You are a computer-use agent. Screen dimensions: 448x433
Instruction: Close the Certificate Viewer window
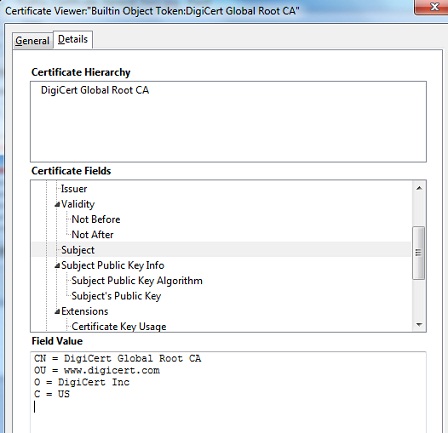click(x=433, y=7)
